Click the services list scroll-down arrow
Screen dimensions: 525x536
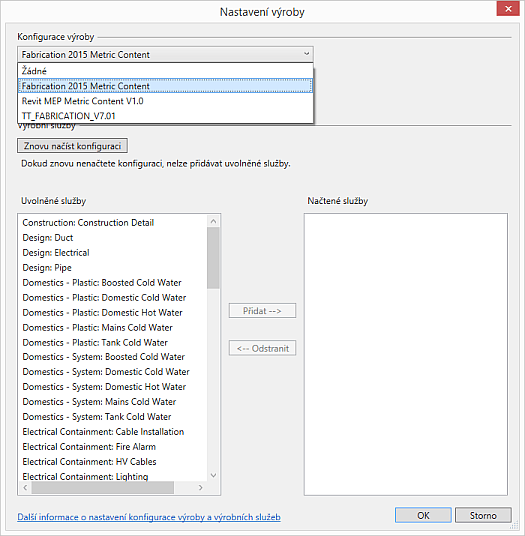[x=213, y=475]
